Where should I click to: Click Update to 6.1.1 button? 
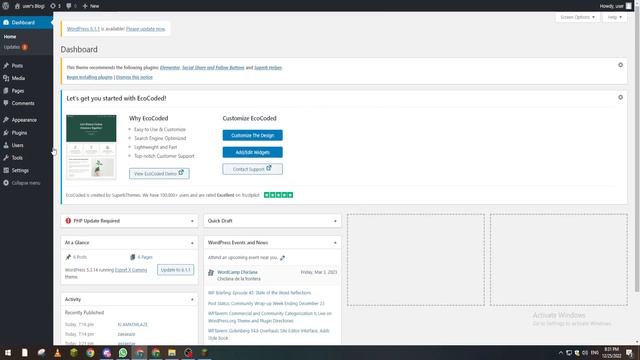[x=176, y=270]
